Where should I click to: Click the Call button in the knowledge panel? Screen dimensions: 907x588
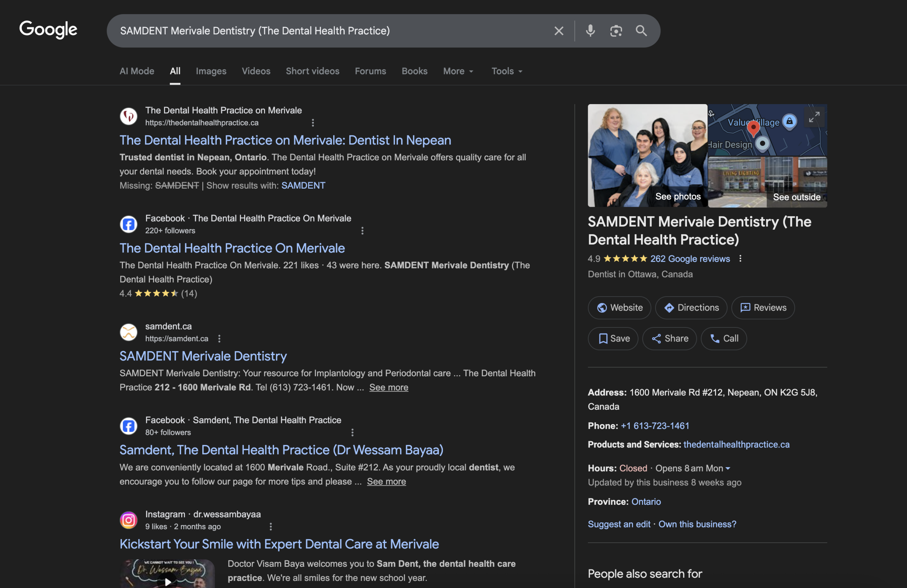pos(723,338)
